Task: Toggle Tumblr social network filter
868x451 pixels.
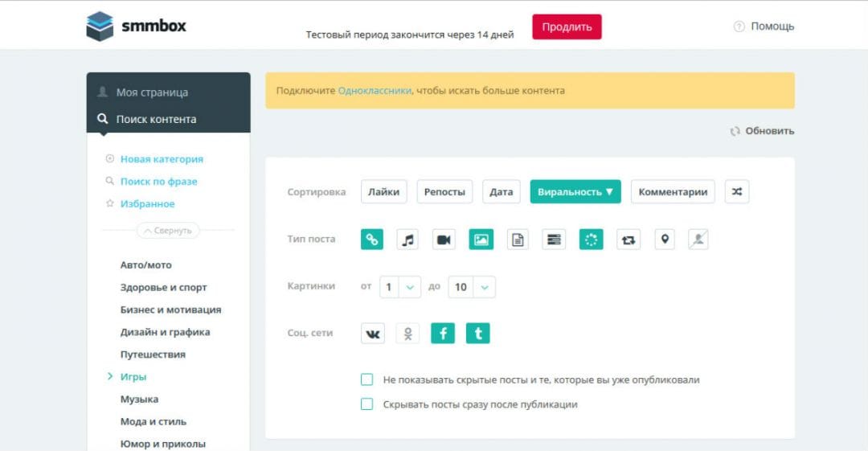Action: tap(477, 334)
